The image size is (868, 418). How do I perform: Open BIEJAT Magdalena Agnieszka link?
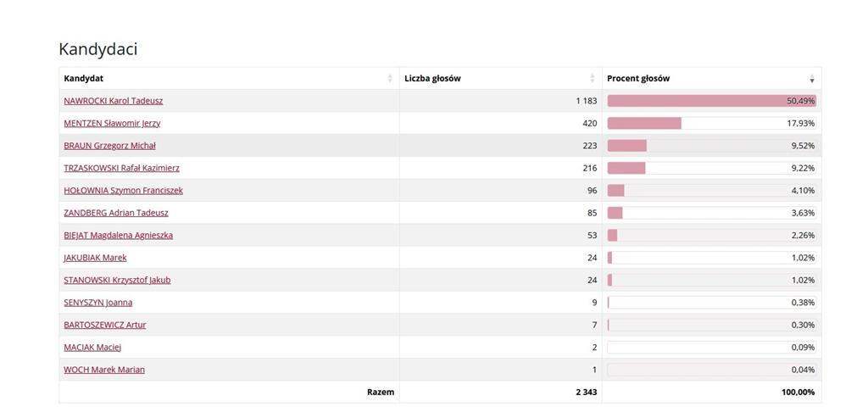tap(119, 236)
